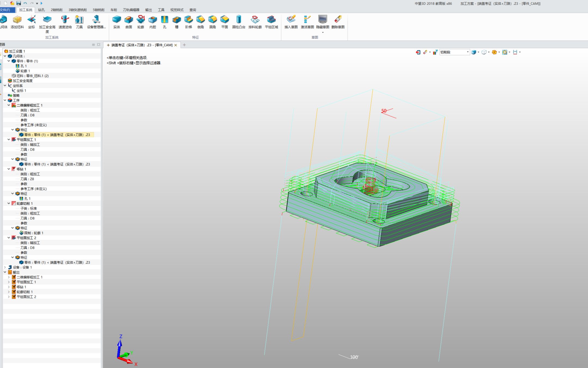Collapse the 输出 output node
This screenshot has width=588, height=368.
(5, 272)
